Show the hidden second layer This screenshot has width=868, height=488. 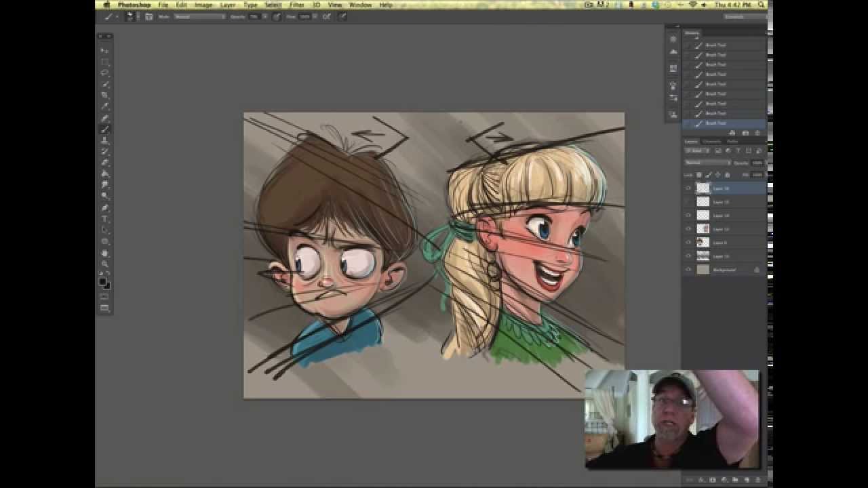coord(688,201)
